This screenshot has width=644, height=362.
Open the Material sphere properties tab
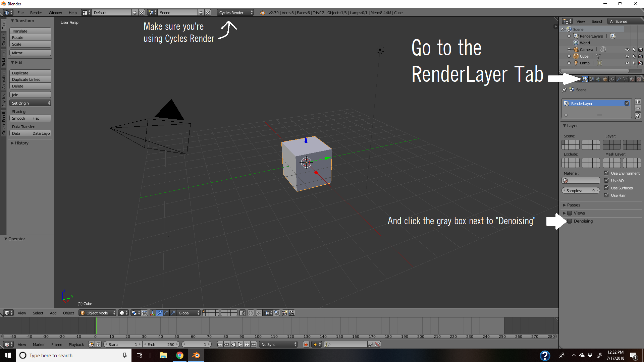[x=632, y=79]
